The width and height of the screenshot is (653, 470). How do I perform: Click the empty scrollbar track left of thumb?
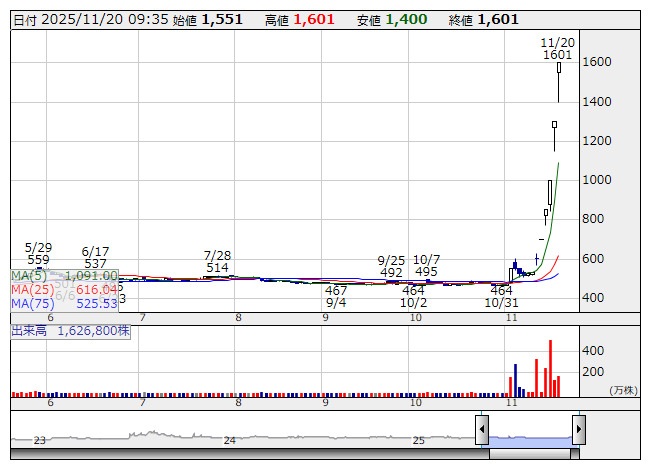[250, 453]
